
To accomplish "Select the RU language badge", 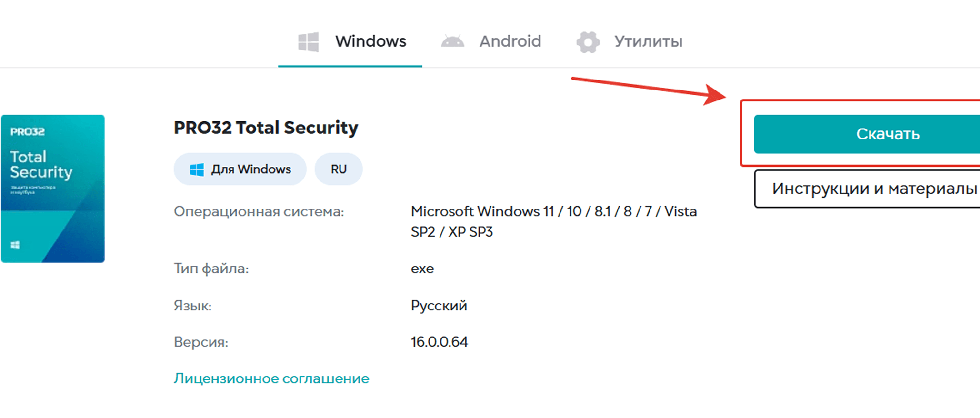I will click(x=338, y=169).
